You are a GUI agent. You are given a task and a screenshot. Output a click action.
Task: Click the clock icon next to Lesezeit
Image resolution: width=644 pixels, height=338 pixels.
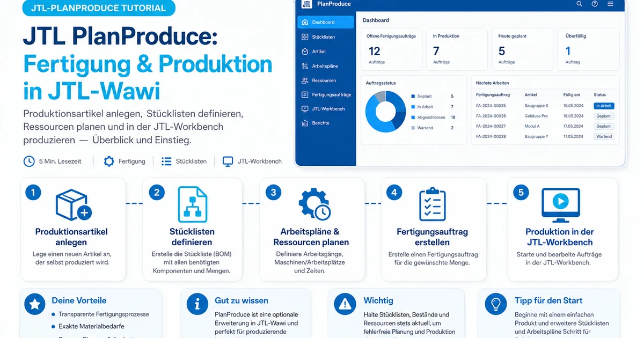pyautogui.click(x=29, y=161)
